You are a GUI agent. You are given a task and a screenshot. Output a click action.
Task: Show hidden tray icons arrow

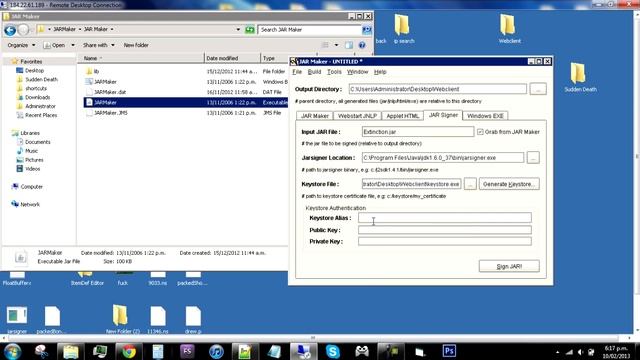point(557,352)
